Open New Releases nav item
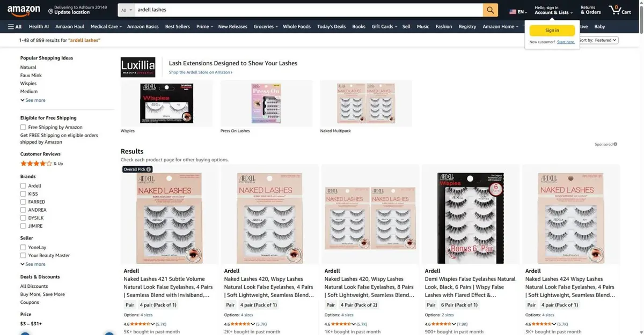The image size is (644, 335). (232, 26)
